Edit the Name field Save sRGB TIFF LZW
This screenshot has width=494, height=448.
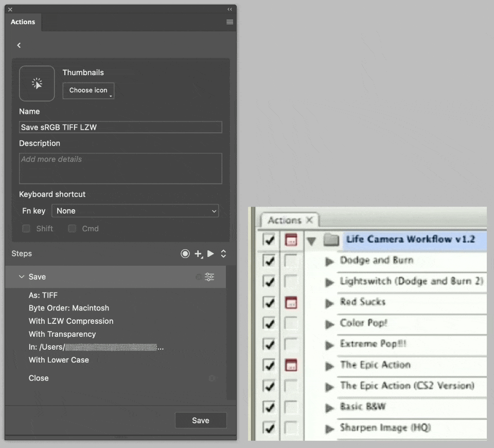(x=120, y=127)
